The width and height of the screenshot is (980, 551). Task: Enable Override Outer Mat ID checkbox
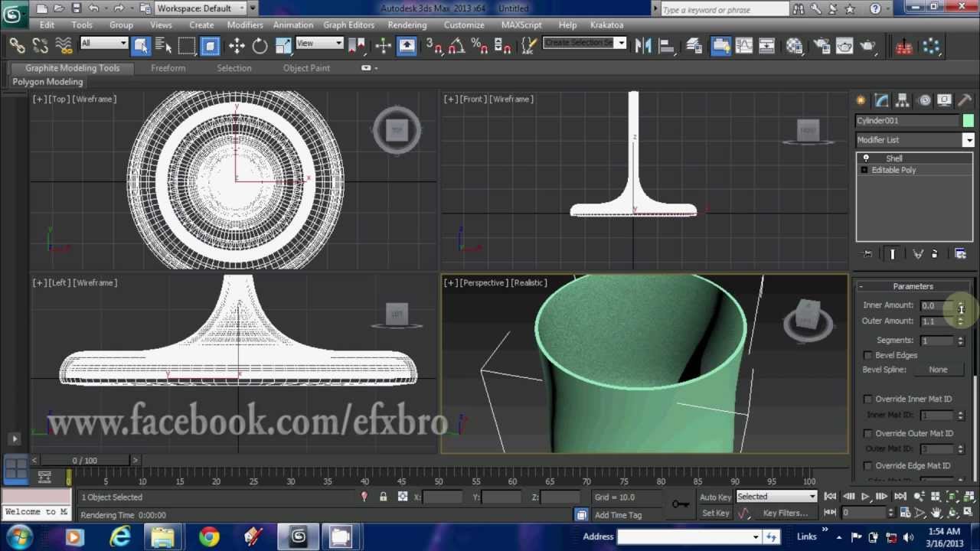[867, 433]
